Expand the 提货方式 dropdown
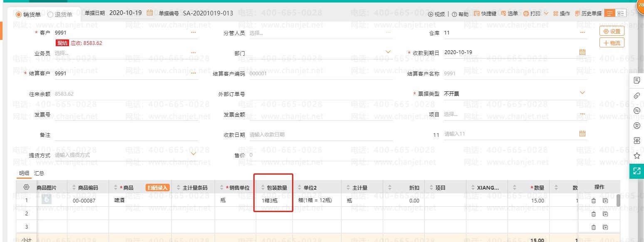Screen dimensions: 644x242 click(193, 154)
